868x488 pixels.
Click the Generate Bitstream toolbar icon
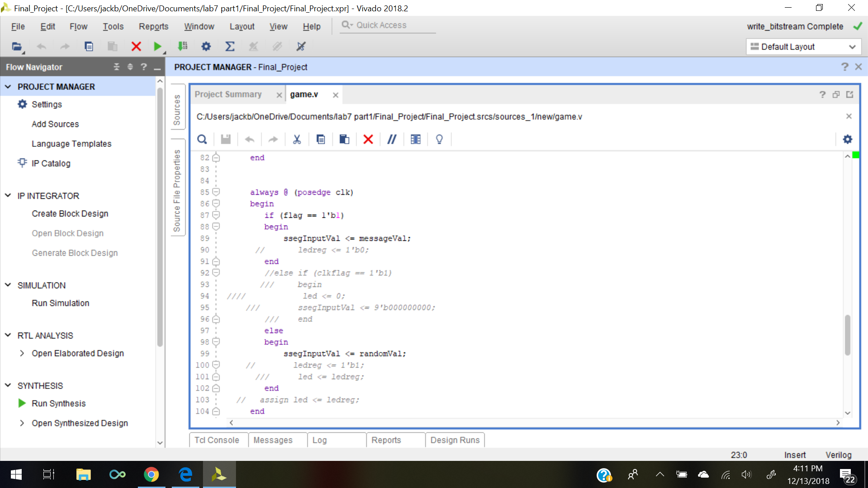183,47
